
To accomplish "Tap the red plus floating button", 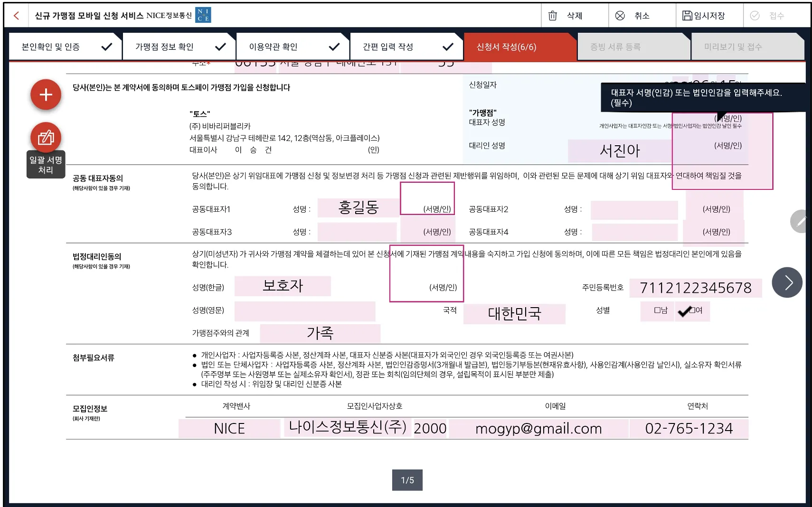I will [46, 94].
